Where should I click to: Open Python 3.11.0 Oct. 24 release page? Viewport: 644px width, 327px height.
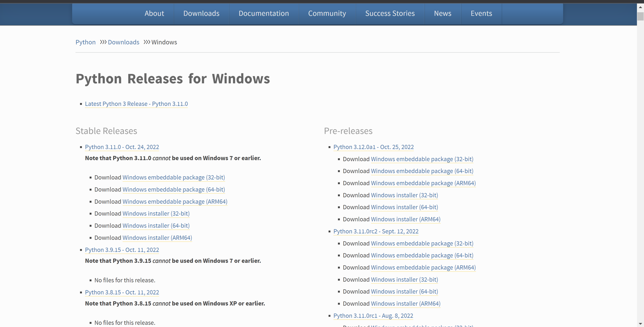[122, 147]
